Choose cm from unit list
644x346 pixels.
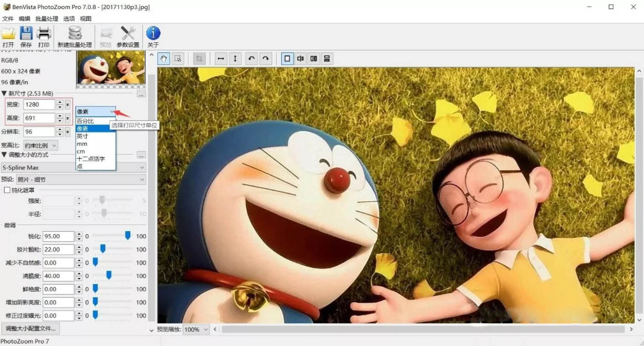[96, 151]
